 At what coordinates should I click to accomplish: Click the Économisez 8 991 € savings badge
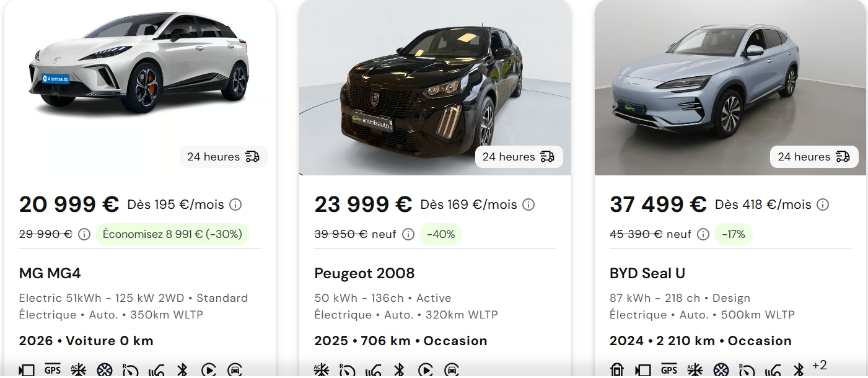point(172,234)
